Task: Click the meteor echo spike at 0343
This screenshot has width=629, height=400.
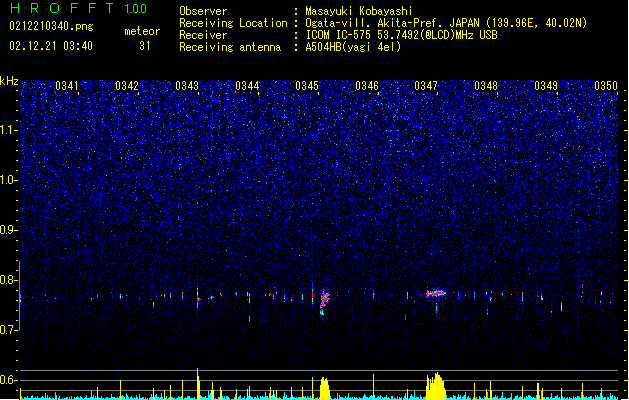Action: pos(198,295)
